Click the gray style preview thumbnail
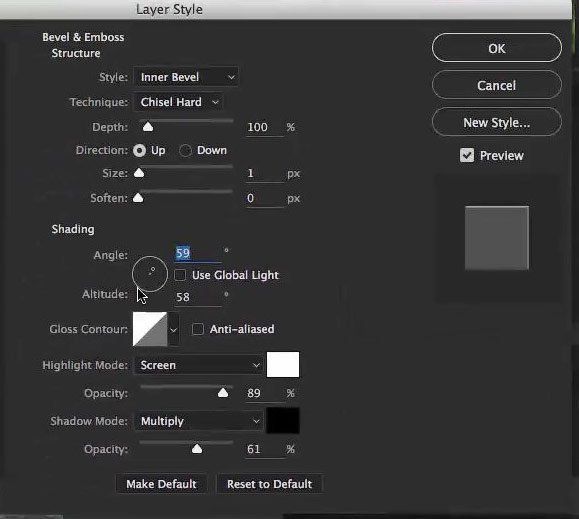 pyautogui.click(x=497, y=238)
